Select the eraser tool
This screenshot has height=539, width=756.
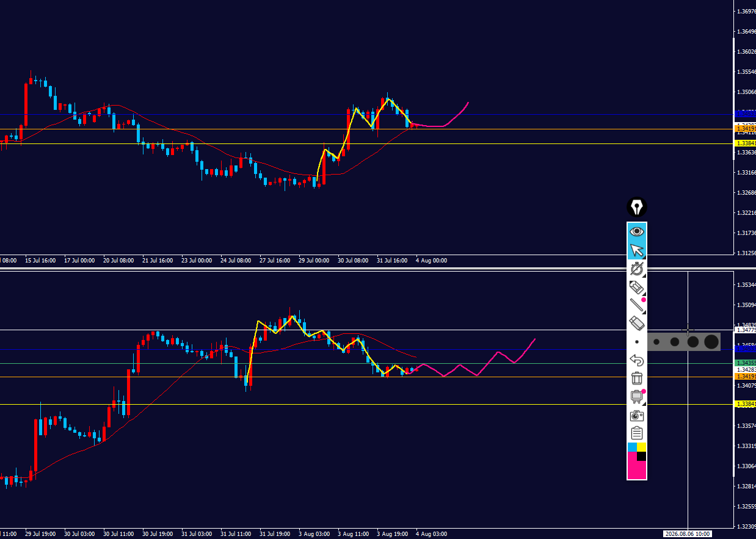point(637,324)
